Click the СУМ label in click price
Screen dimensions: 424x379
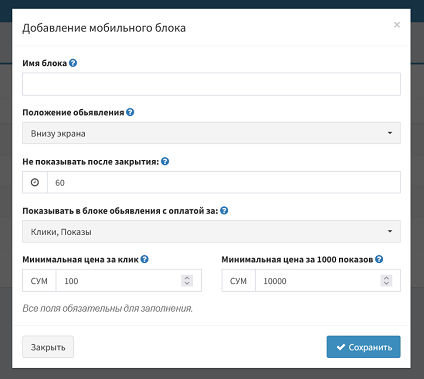[39, 281]
